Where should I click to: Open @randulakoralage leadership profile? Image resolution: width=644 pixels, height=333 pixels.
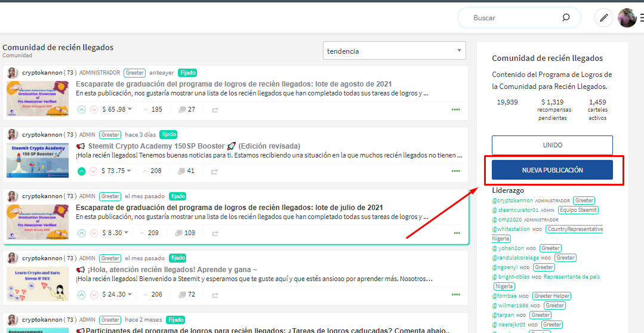click(516, 258)
